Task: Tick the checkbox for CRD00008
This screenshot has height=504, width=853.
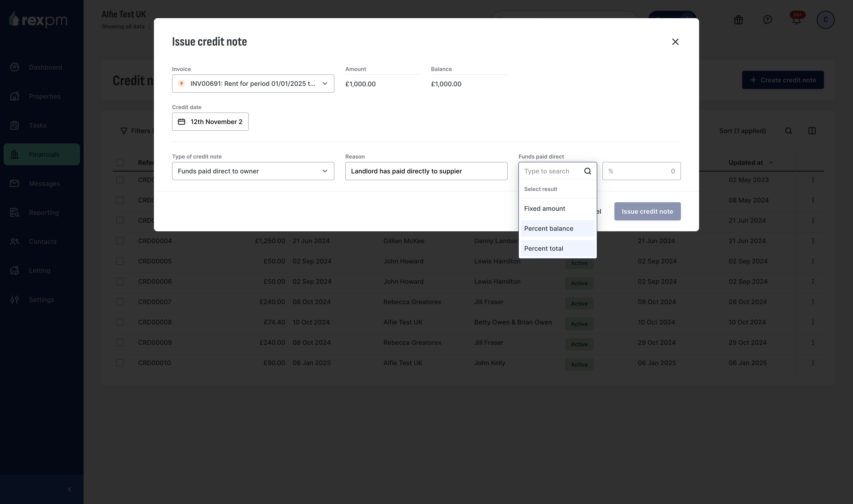Action: 120,322
